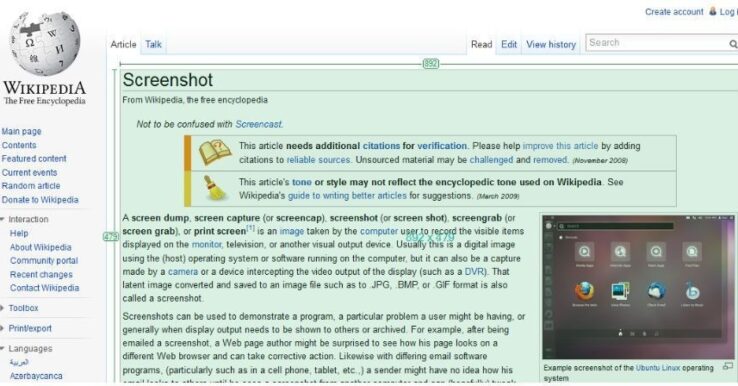
Task: Open the Contents link
Action: pos(19,145)
